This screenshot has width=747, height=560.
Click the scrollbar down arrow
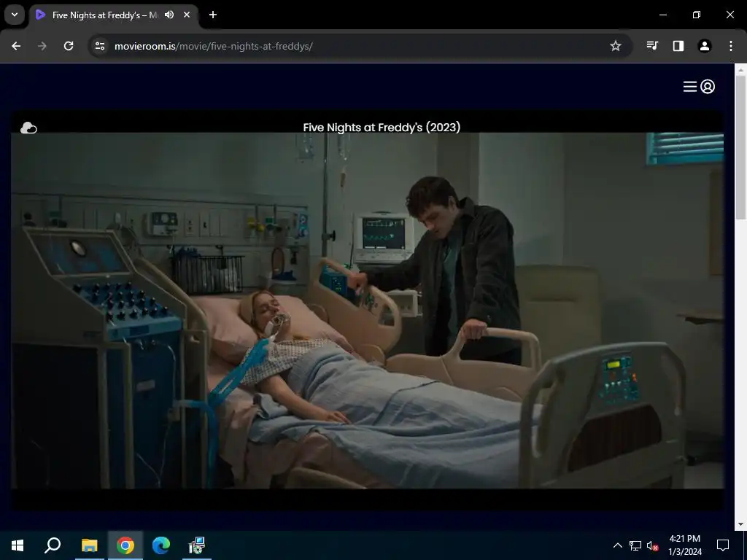click(x=740, y=524)
